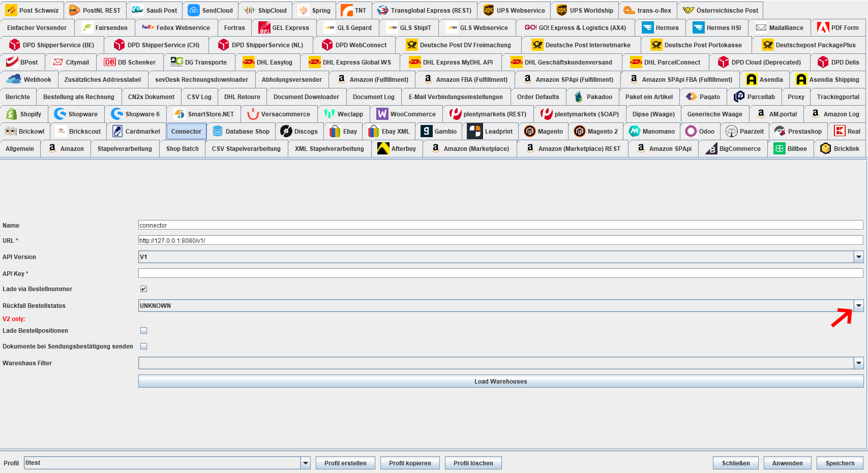Select the Billbee tab icon
This screenshot has height=473, width=868.
(x=780, y=148)
